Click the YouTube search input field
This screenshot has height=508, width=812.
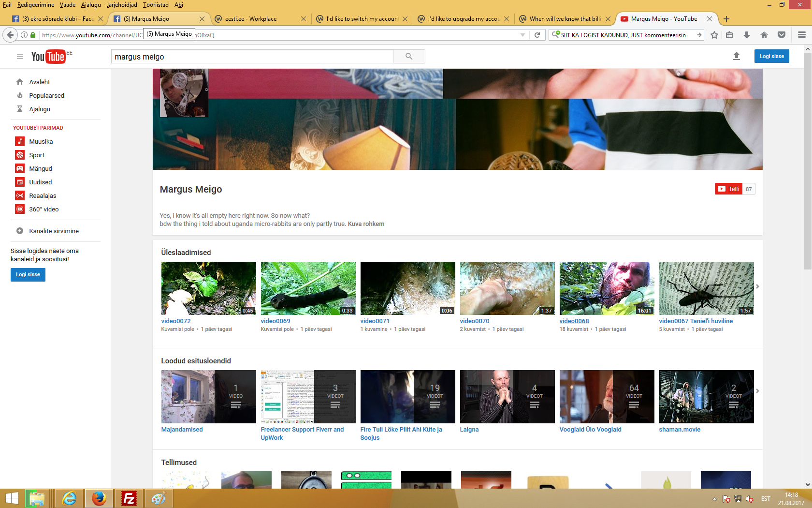pos(252,57)
